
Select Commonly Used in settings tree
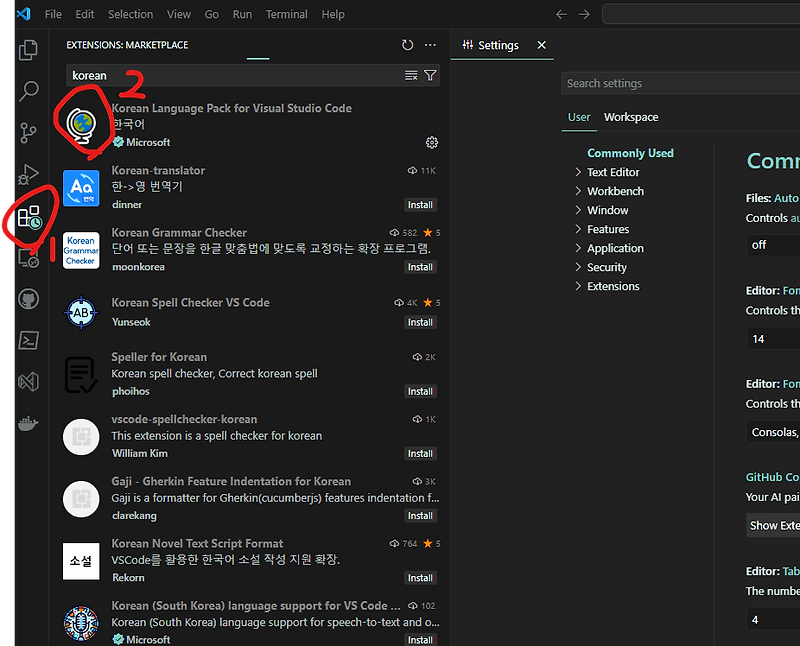630,153
